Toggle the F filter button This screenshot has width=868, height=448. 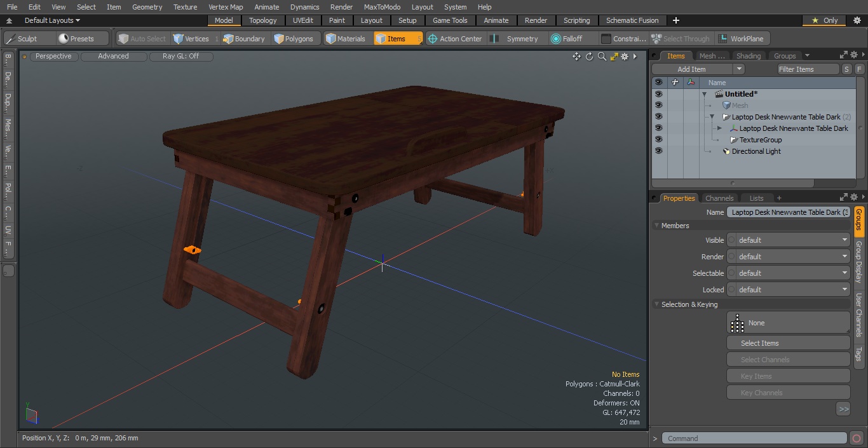[859, 69]
